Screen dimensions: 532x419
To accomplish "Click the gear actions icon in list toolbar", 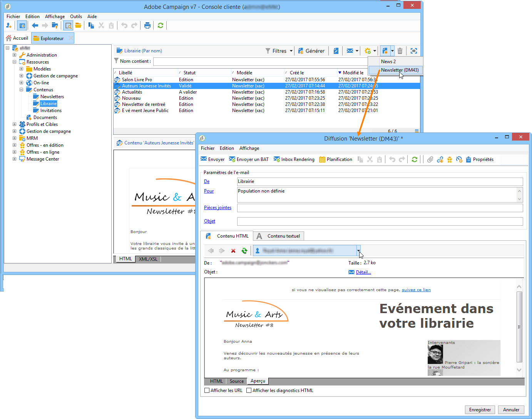I will pyautogui.click(x=368, y=51).
